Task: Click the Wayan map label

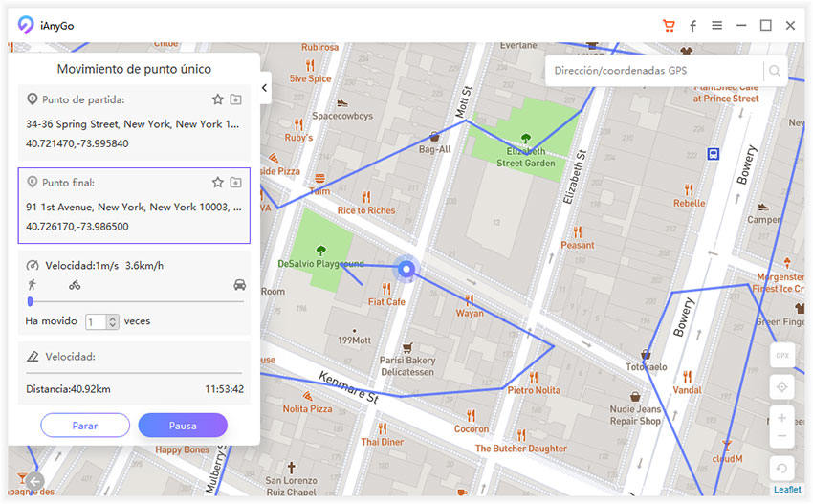Action: tap(470, 313)
